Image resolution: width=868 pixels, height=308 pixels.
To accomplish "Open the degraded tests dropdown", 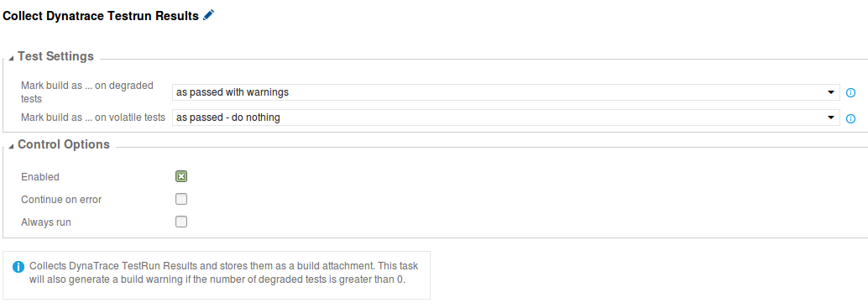I will click(x=506, y=92).
